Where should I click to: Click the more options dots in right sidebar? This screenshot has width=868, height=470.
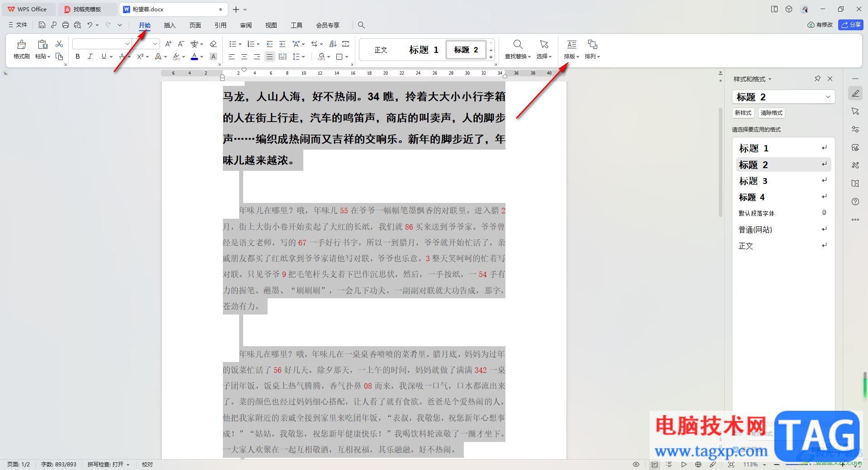(x=855, y=220)
